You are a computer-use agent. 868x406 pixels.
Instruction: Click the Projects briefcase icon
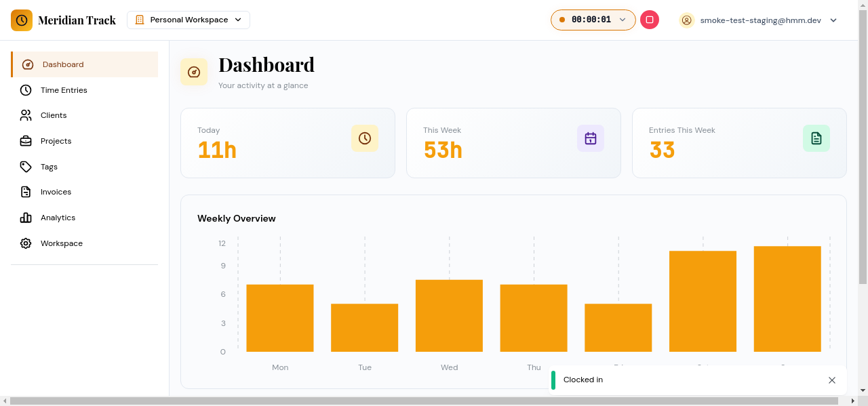(x=26, y=141)
